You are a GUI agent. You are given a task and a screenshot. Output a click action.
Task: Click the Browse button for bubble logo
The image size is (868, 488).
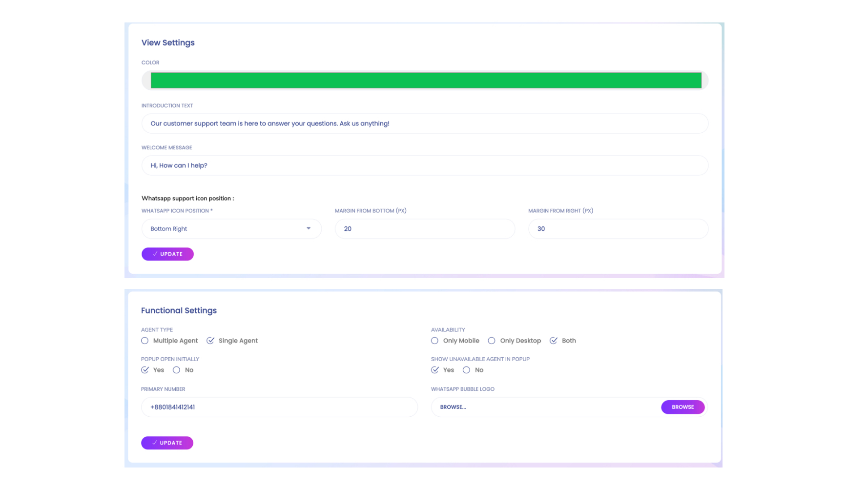point(682,407)
